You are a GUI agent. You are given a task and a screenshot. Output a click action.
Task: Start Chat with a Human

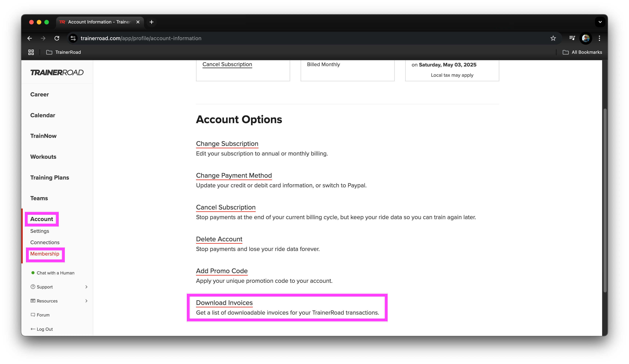pyautogui.click(x=53, y=273)
